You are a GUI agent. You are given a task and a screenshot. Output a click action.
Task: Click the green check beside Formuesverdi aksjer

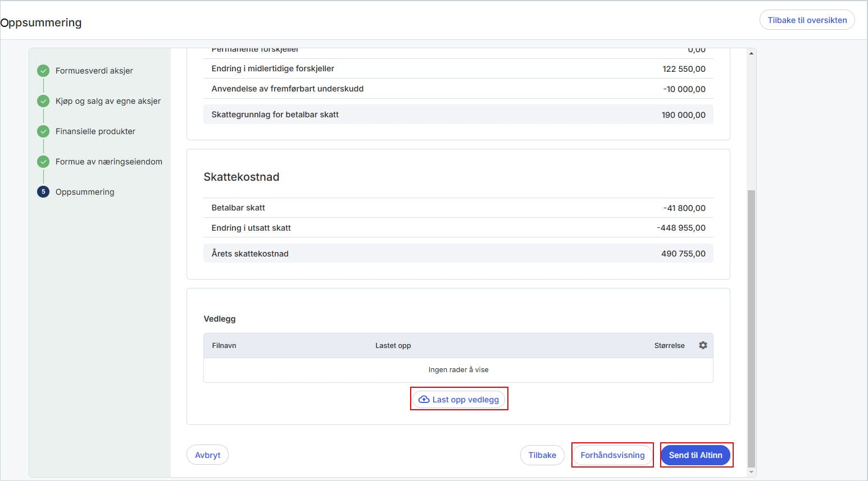(x=43, y=71)
